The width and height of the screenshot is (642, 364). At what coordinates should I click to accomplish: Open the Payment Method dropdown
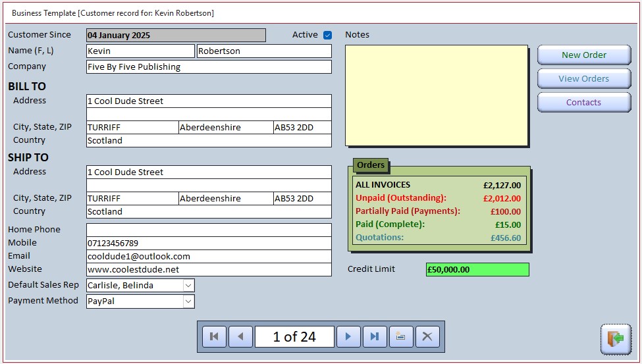[x=188, y=301]
